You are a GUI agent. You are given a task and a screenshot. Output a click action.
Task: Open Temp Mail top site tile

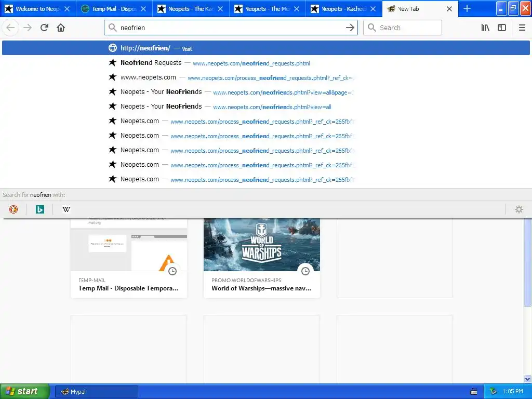(129, 258)
